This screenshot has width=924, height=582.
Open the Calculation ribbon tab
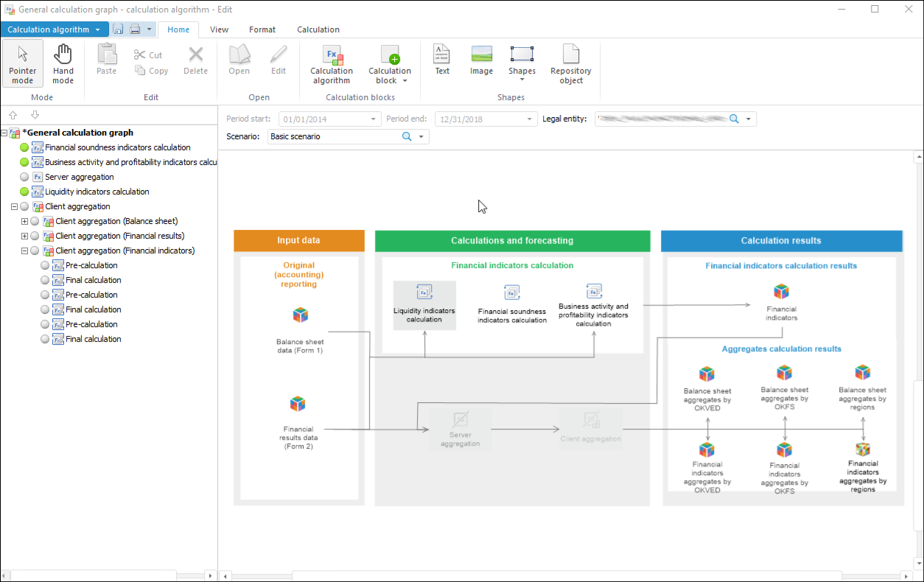[x=318, y=29]
